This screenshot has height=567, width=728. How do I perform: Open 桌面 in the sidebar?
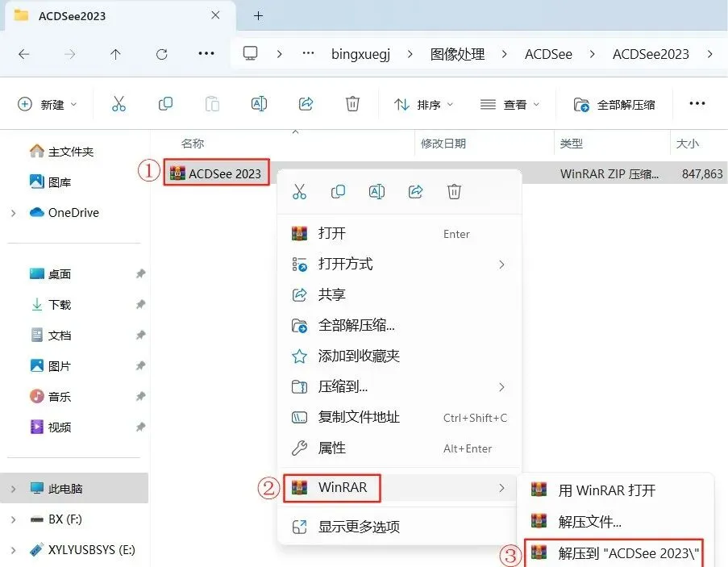tap(51, 274)
